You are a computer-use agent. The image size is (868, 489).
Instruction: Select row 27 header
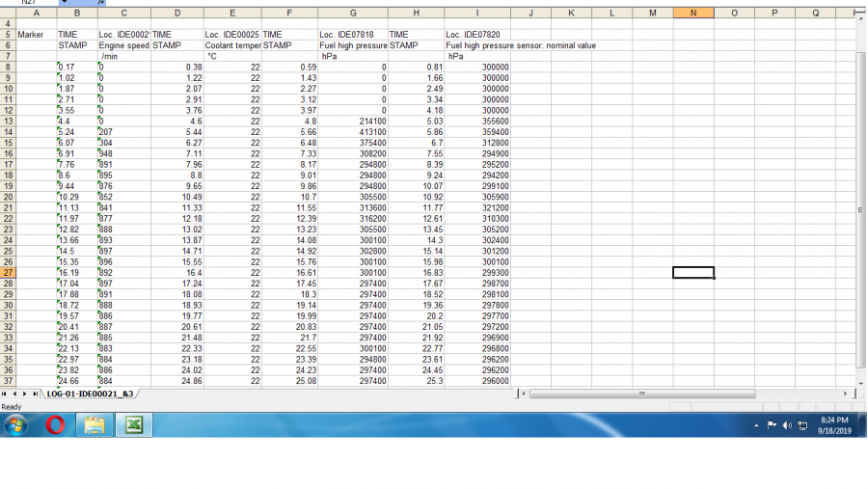coord(8,273)
